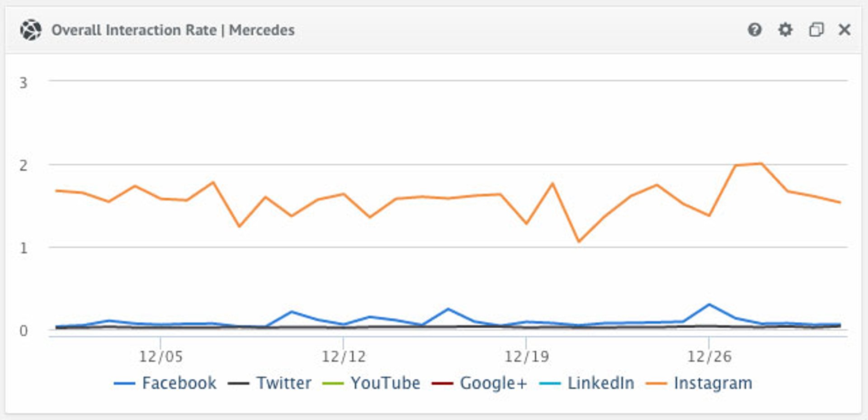Hide the Twitter series using the legend
Image resolution: width=868 pixels, height=420 pixels.
(x=283, y=382)
